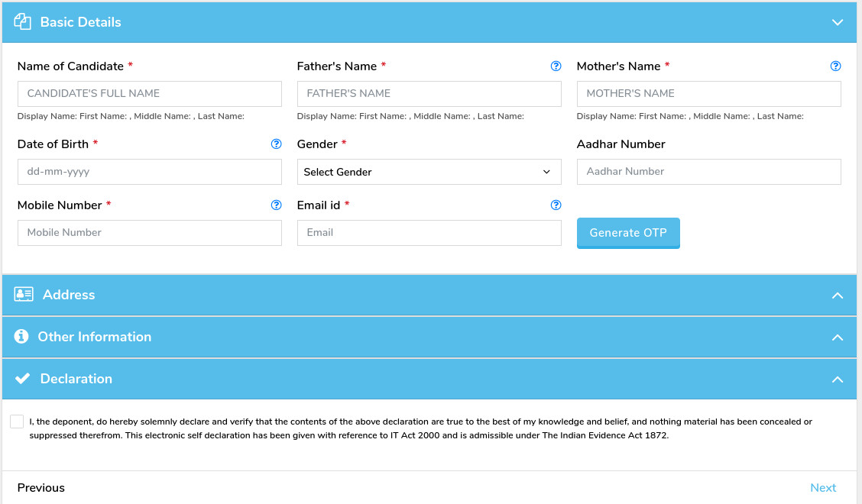Collapse the Basic Details section chevron
Viewport: 862px width, 504px height.
pyautogui.click(x=837, y=23)
